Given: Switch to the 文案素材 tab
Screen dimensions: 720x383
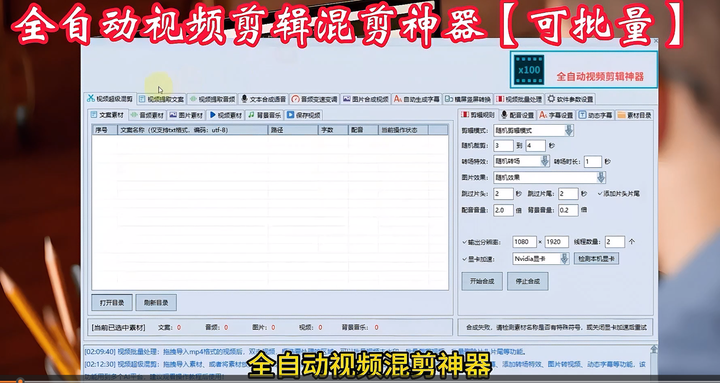Looking at the screenshot, I should [x=107, y=115].
